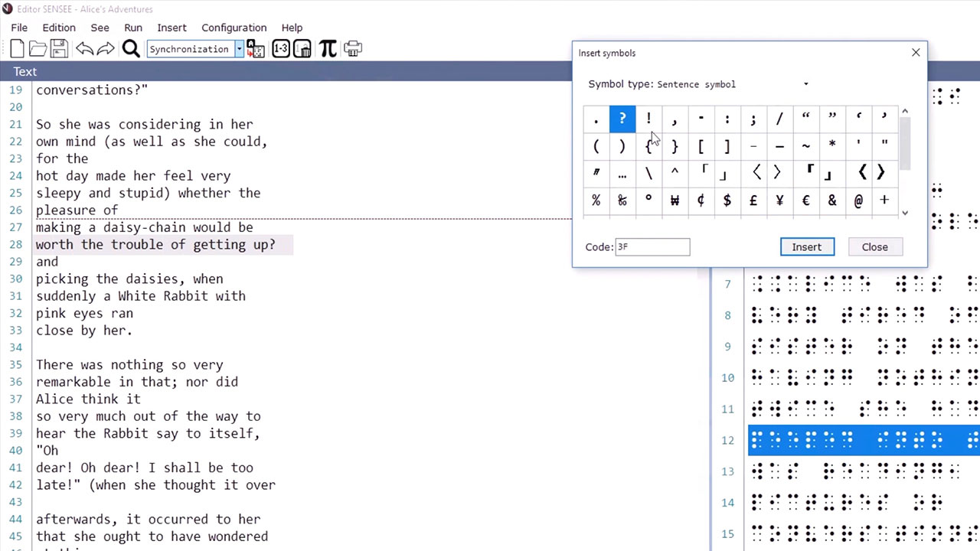
Task: Select the closing parenthesis symbol
Action: tap(622, 145)
